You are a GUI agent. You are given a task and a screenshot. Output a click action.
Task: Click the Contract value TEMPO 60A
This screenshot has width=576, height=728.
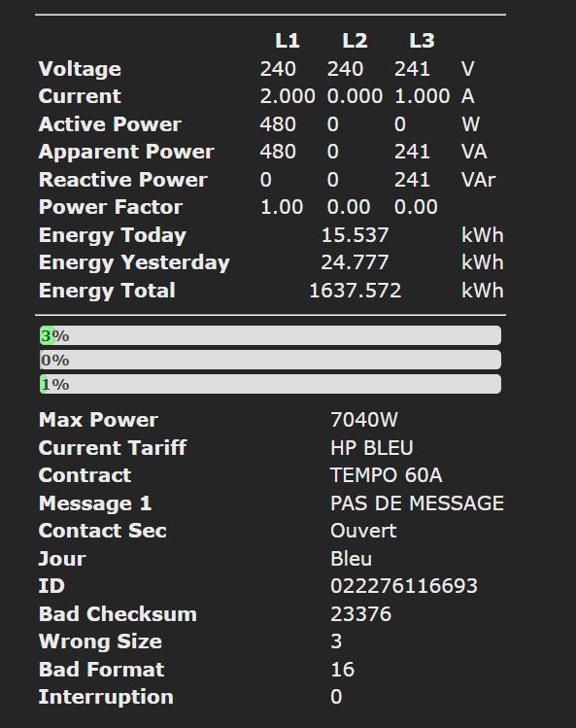tap(387, 475)
